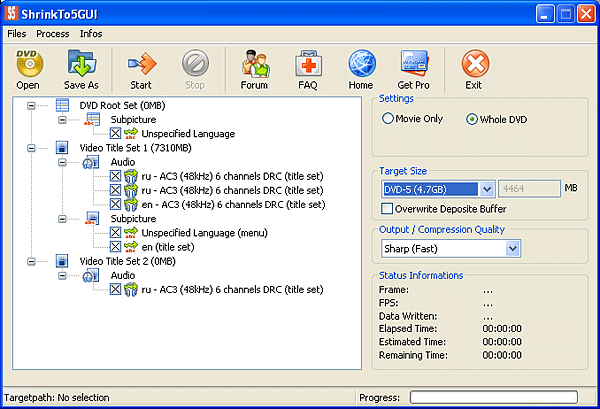600x409 pixels.
Task: Uncheck 'Unspecified Language (menu)' checkbox
Action: 115,232
